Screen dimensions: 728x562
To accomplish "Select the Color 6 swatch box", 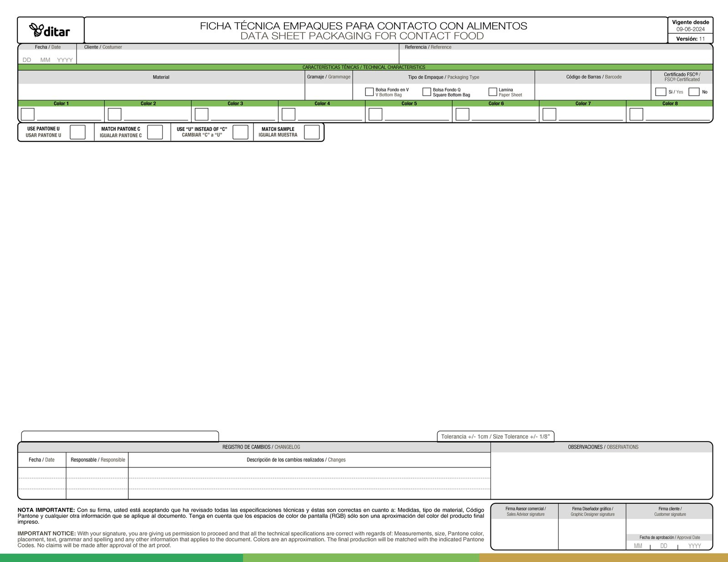I will tap(462, 114).
